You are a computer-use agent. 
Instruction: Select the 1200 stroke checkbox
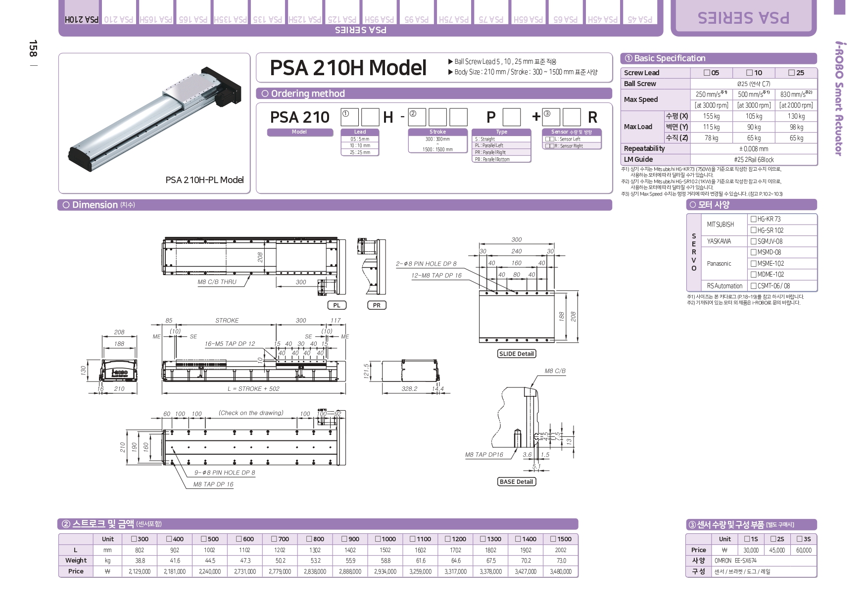coord(448,539)
